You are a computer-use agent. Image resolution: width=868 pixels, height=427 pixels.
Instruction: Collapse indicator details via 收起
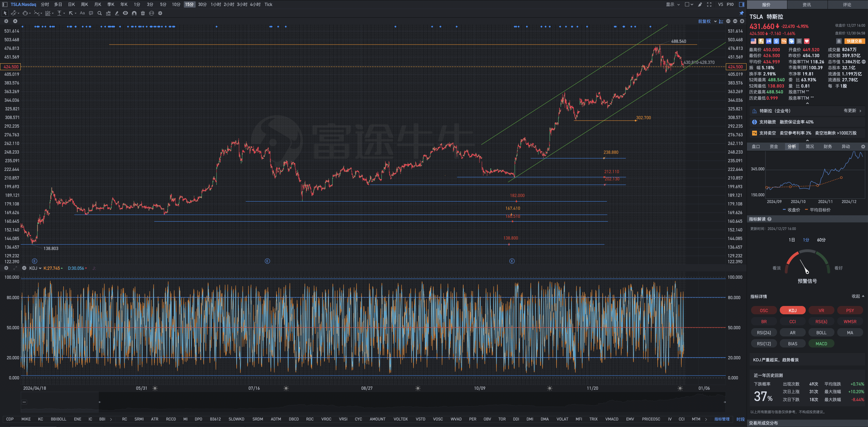(858, 296)
